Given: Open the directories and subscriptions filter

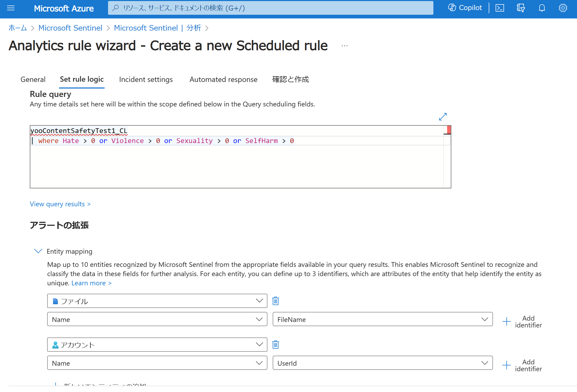Looking at the screenshot, I should [521, 8].
